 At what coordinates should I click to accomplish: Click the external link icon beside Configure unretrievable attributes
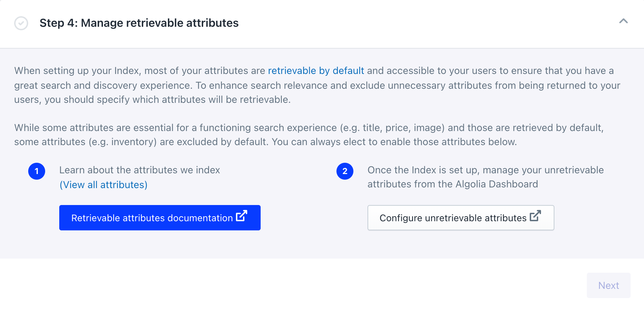click(535, 217)
